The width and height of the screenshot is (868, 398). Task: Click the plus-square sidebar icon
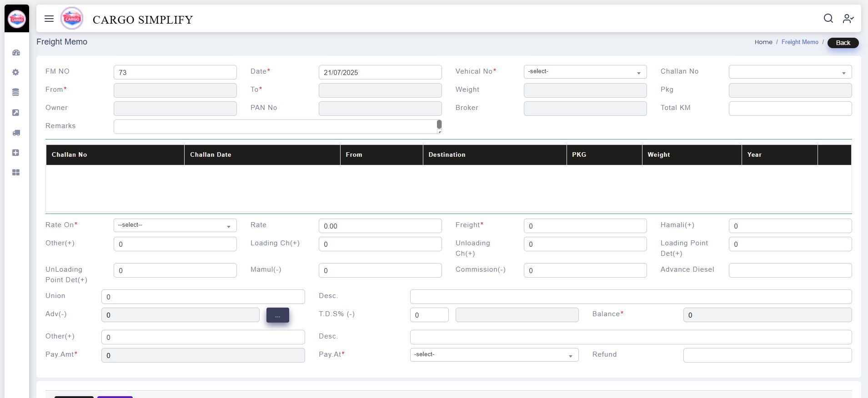16,153
